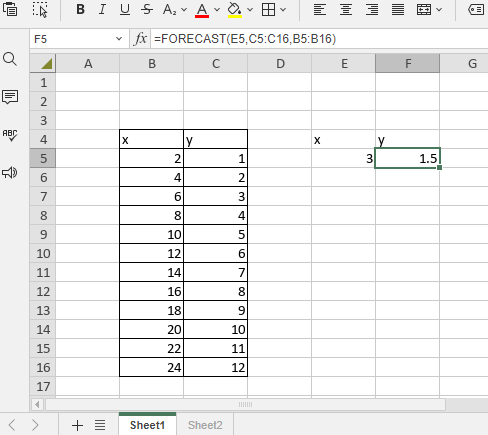Open the Spell checking icon
The height and width of the screenshot is (435, 488).
[10, 135]
